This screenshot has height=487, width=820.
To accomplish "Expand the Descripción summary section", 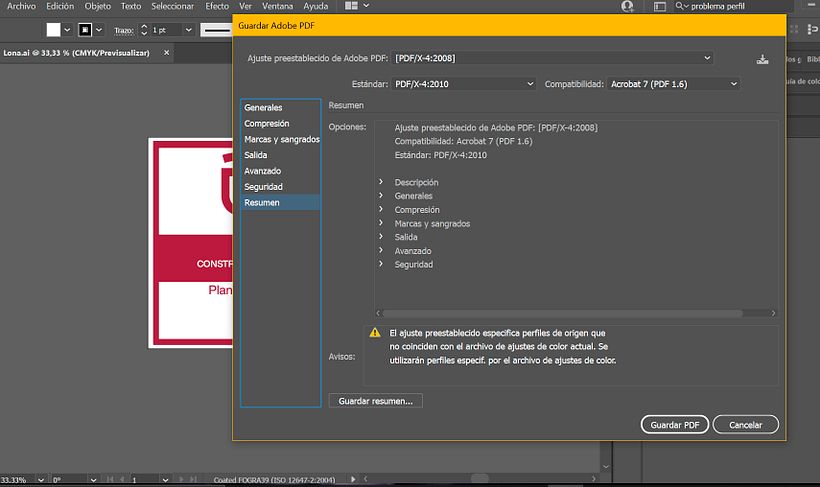I will tap(381, 182).
